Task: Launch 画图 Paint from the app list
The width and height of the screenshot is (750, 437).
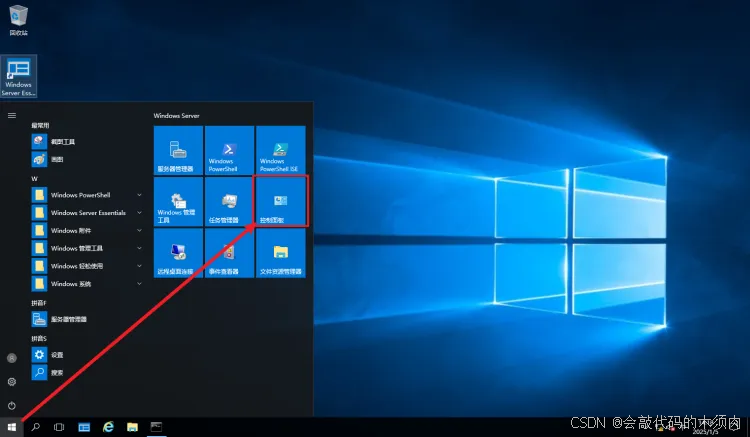Action: tap(86, 159)
